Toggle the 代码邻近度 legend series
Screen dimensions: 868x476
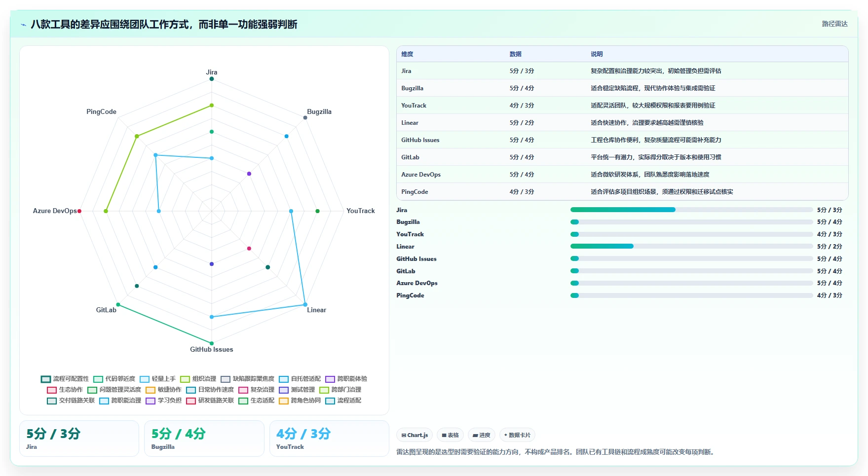click(x=114, y=379)
